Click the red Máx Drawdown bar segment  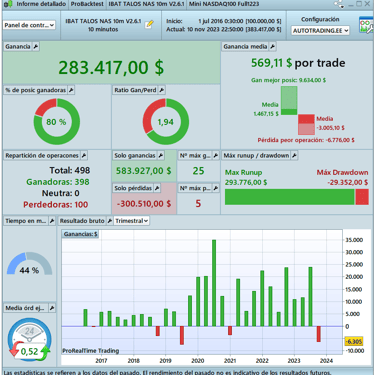click(x=362, y=197)
